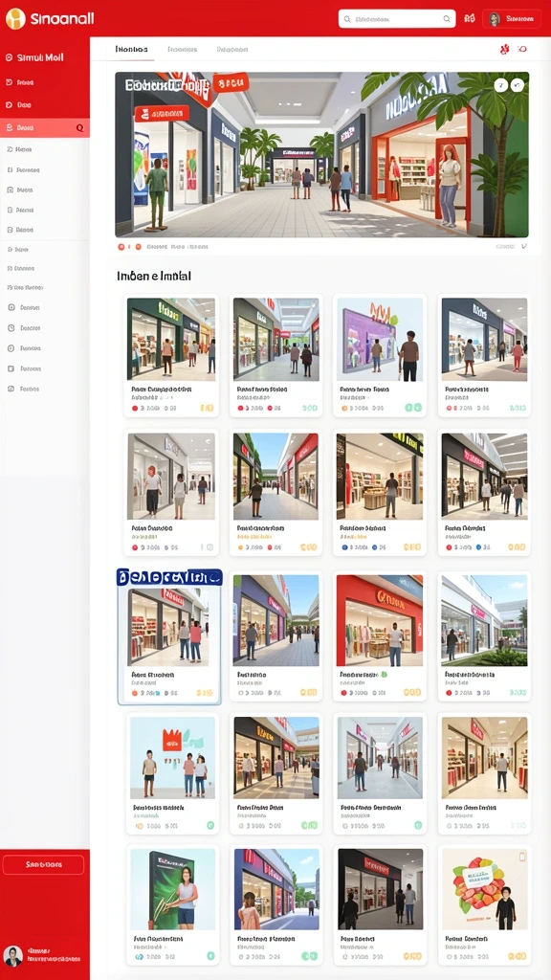
Task: Click the red icon at right of tab bar
Action: (x=505, y=49)
